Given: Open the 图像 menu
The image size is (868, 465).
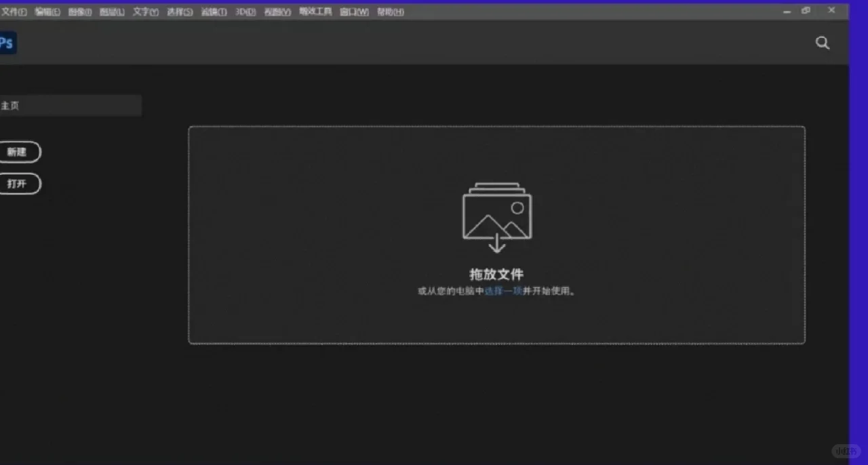Looking at the screenshot, I should pos(79,12).
